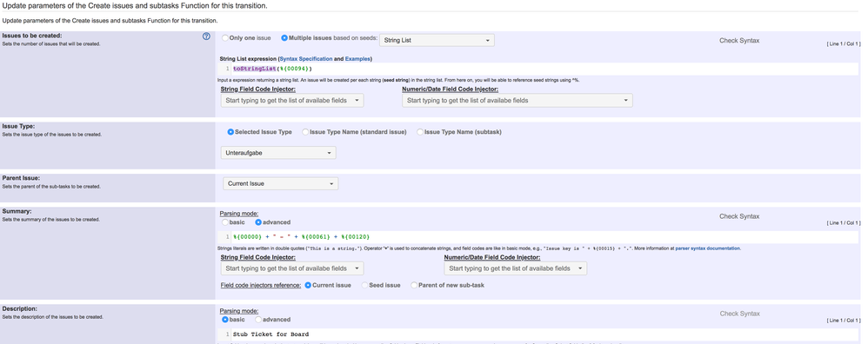Open Summary's String Field Code Injector dropdown
868x344 pixels.
292,268
